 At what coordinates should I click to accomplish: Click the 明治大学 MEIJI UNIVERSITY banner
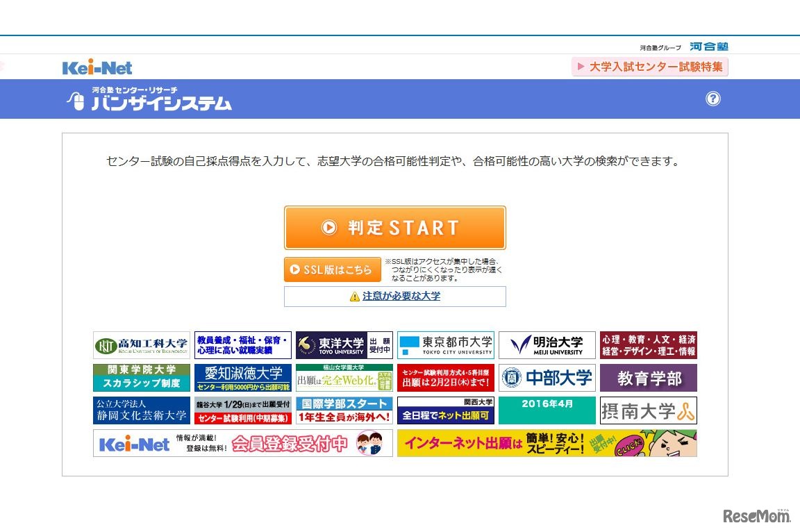547,344
